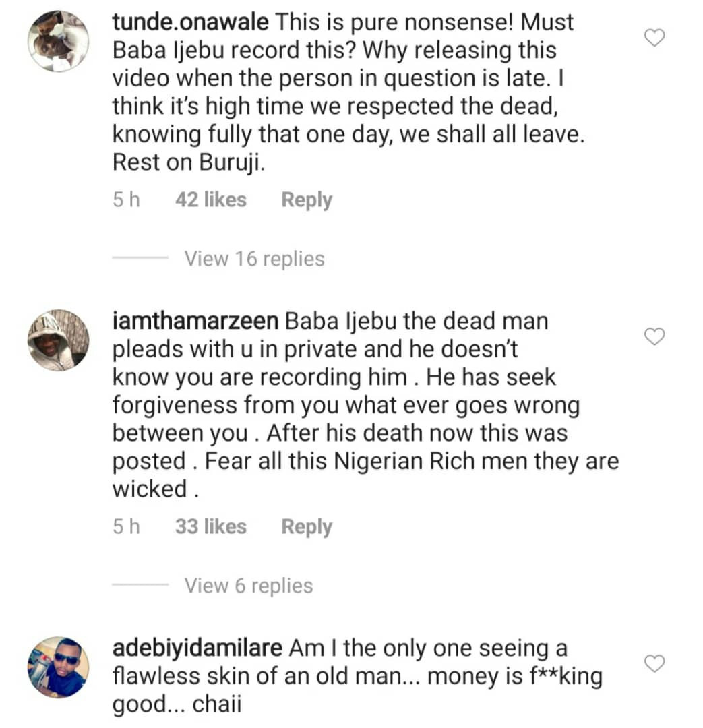
Task: Click the 5 h timestamp beside 42 likes
Action: (x=126, y=200)
